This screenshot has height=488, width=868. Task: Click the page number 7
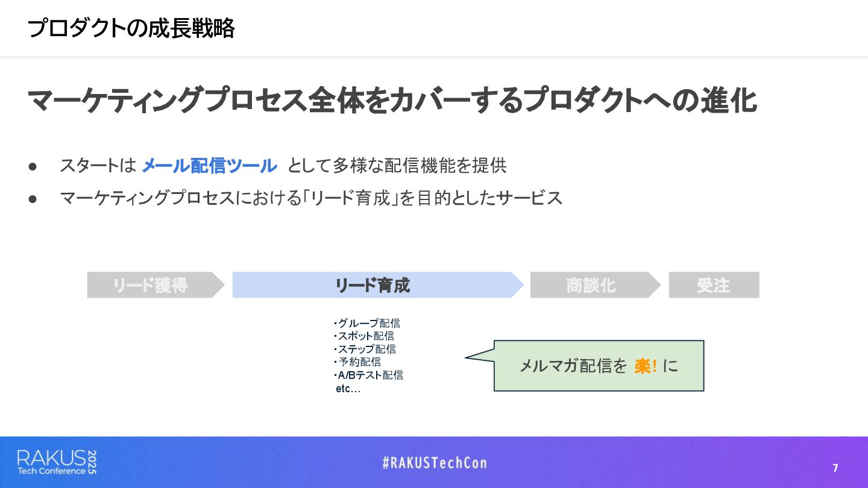click(x=835, y=468)
